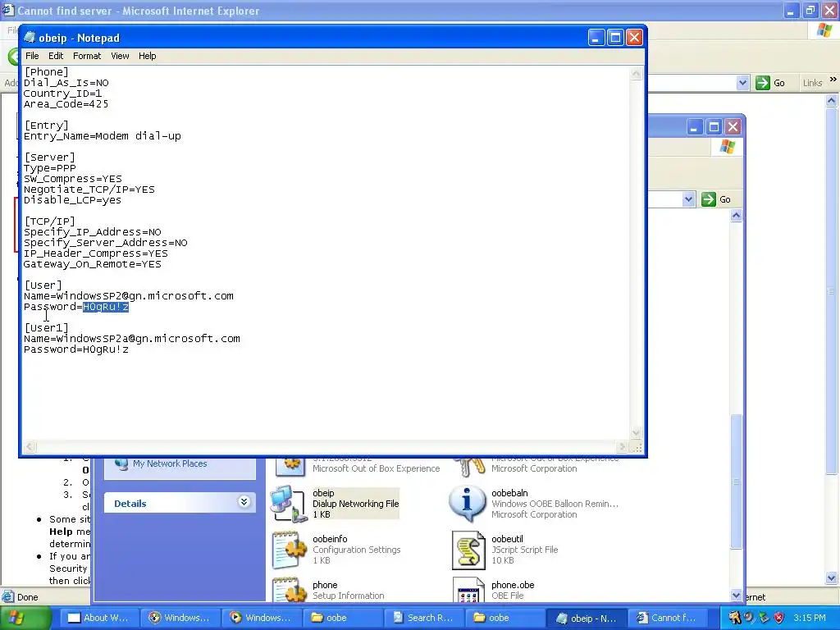Collapse the Details panel chevron
840x630 pixels.
[x=244, y=502]
